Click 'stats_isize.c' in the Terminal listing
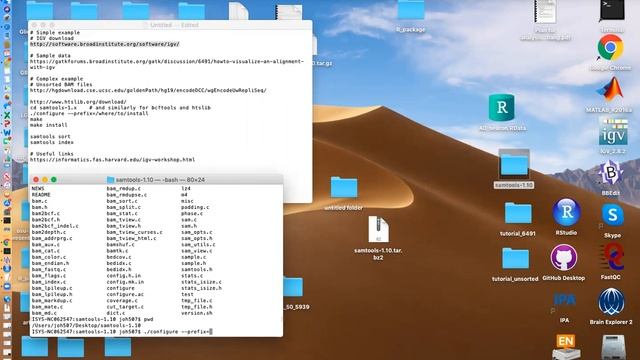This screenshot has width=640, height=360. 201,282
